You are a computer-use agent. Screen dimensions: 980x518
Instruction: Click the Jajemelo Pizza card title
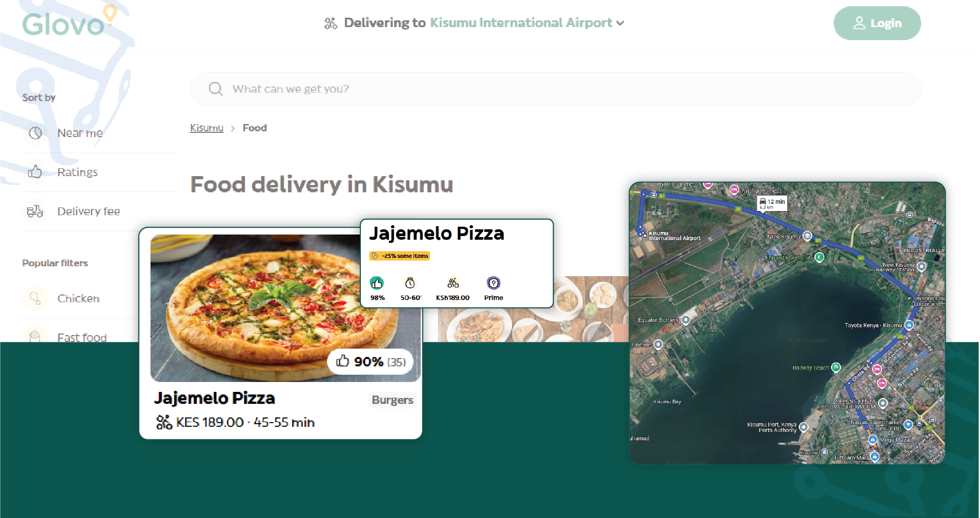[215, 399]
